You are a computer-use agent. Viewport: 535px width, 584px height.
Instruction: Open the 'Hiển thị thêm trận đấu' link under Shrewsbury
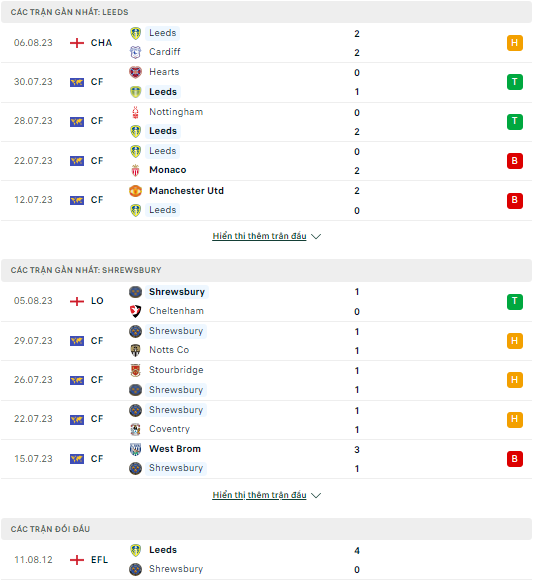point(259,495)
